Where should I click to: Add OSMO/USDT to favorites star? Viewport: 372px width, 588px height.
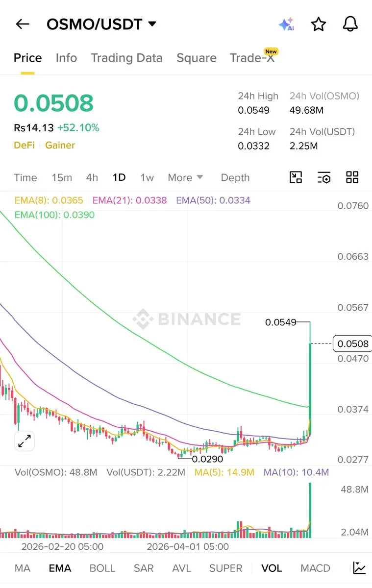tap(319, 24)
